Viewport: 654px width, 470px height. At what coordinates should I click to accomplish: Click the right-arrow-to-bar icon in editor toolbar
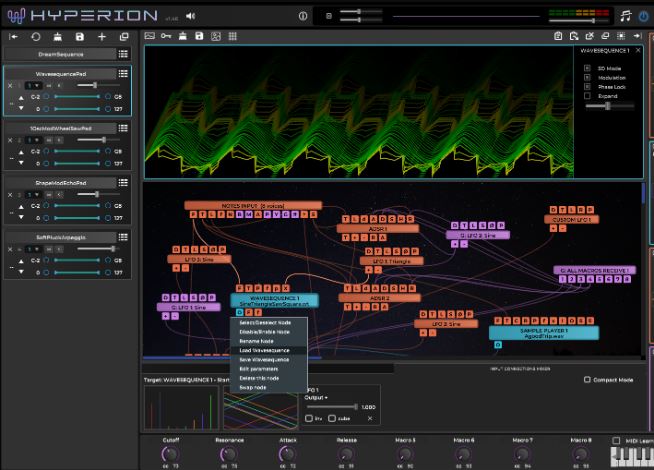637,36
